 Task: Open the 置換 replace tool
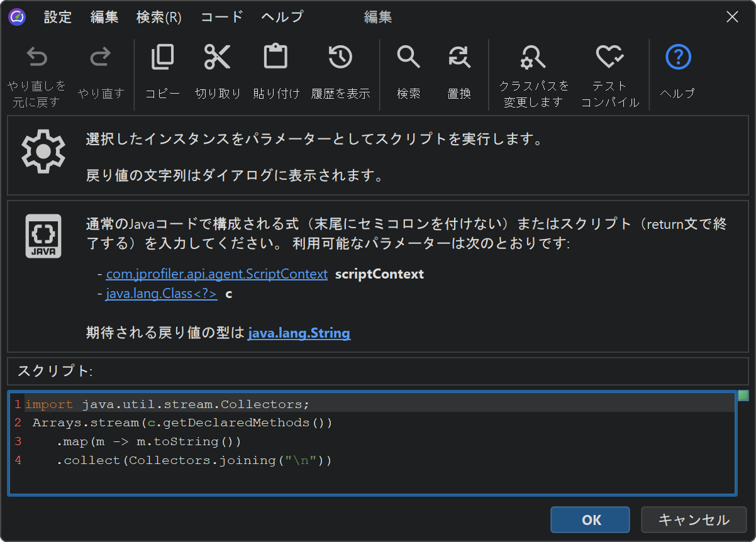coord(459,58)
